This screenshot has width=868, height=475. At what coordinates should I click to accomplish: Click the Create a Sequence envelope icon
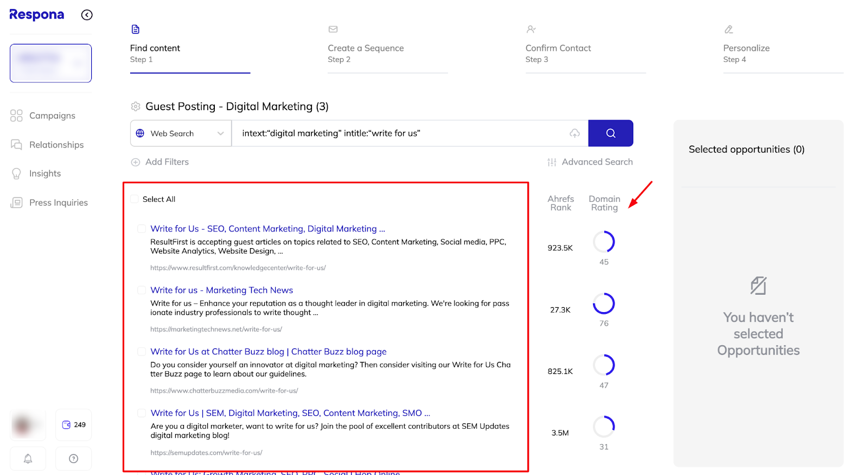(x=333, y=29)
